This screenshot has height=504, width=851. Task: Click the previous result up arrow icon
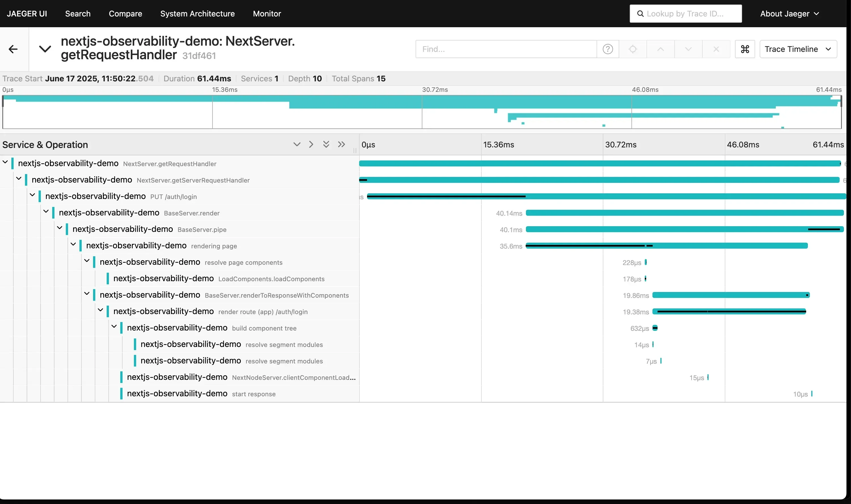pyautogui.click(x=660, y=49)
